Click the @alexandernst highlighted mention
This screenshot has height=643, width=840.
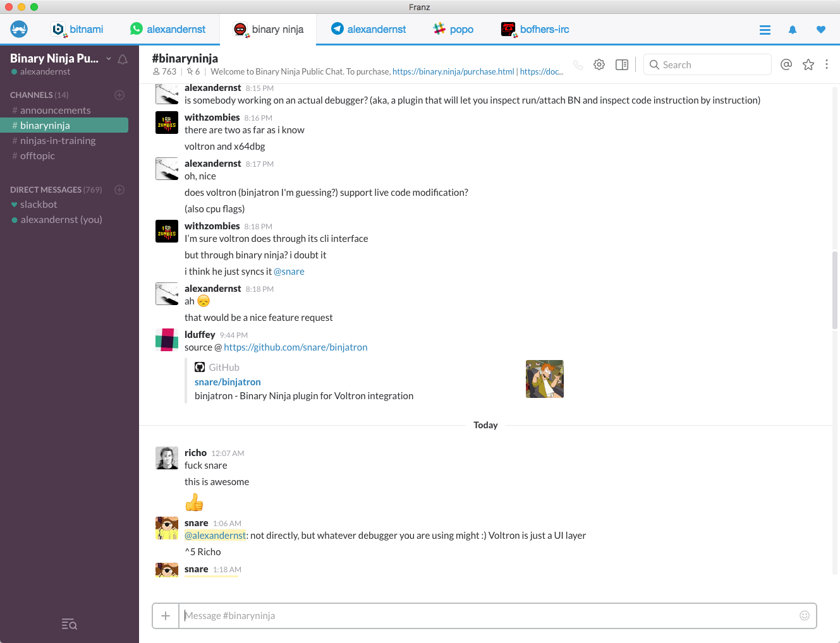[x=215, y=535]
